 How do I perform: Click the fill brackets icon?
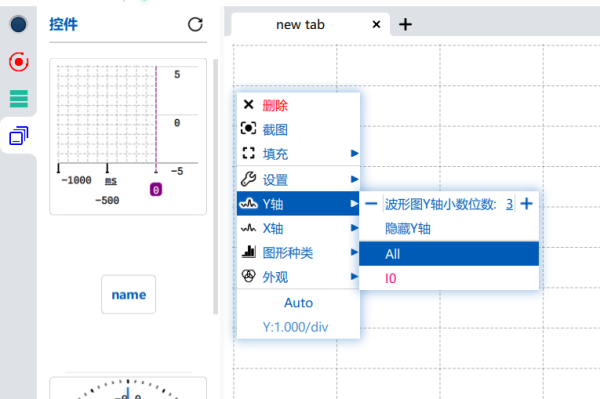click(x=248, y=153)
